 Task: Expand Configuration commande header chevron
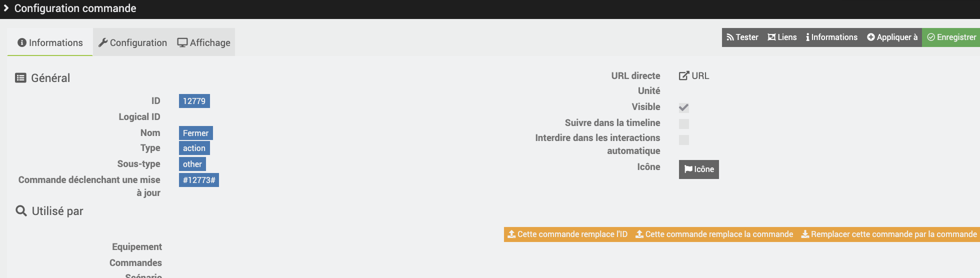coord(6,8)
